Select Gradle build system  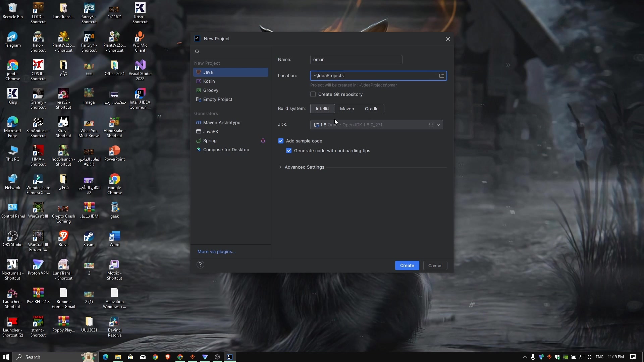[372, 109]
